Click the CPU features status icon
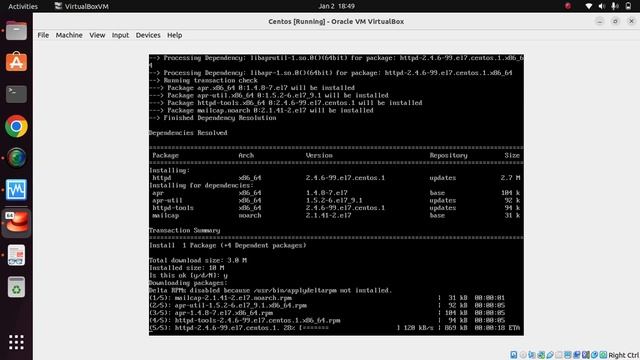The width and height of the screenshot is (640, 360). [586, 355]
